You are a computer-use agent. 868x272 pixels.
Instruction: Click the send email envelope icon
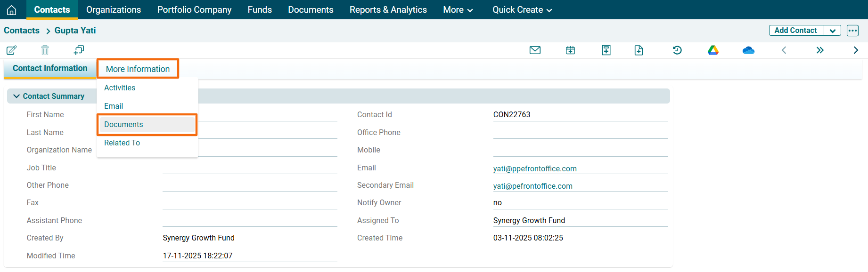pos(535,50)
